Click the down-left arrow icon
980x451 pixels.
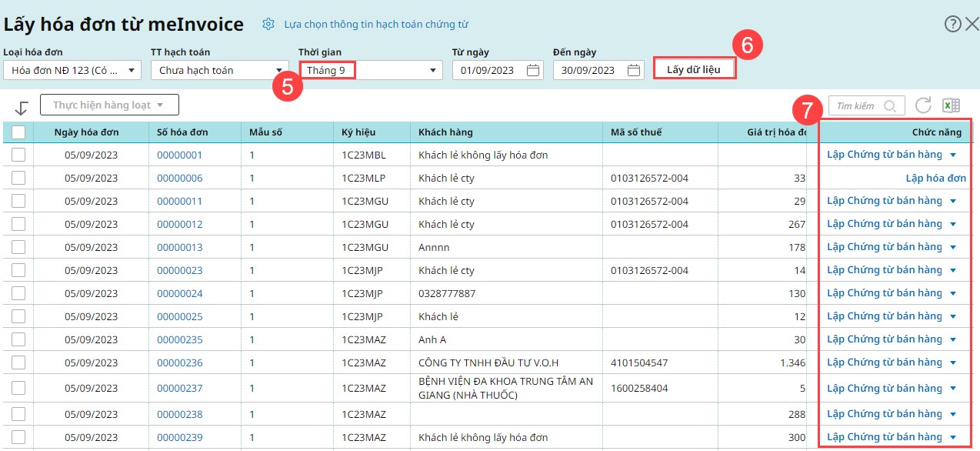click(x=22, y=108)
